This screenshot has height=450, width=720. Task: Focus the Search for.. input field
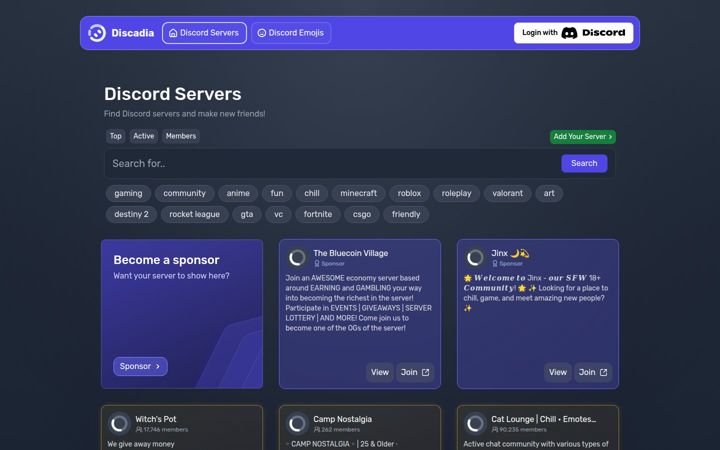pyautogui.click(x=332, y=163)
